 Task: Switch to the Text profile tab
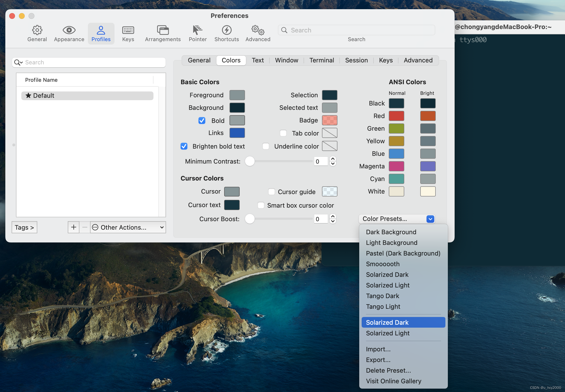click(257, 60)
